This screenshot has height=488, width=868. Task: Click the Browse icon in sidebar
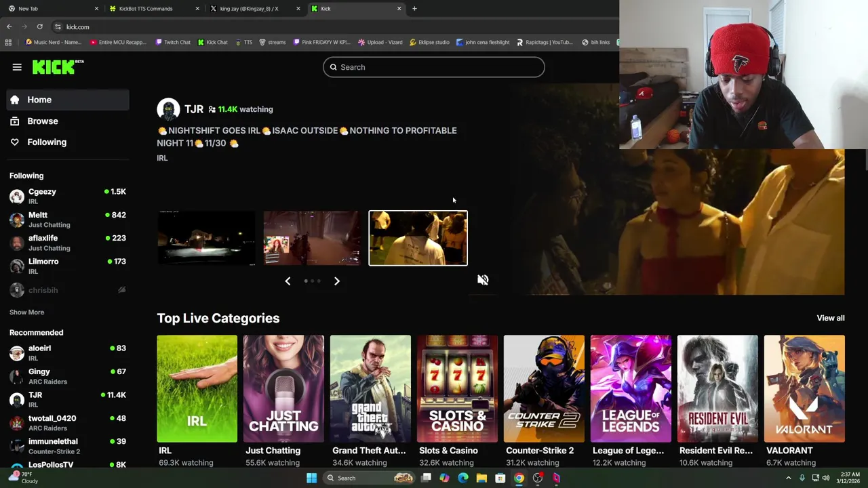coord(15,121)
